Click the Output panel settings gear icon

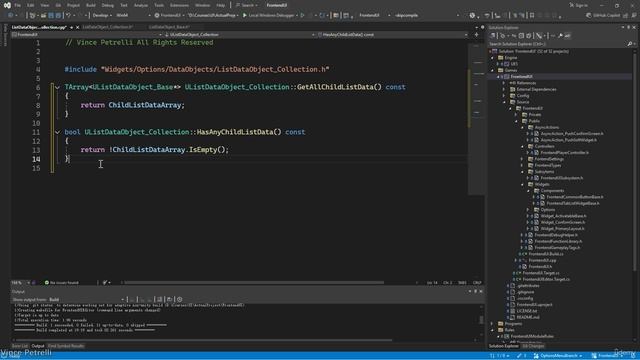pyautogui.click(x=180, y=300)
